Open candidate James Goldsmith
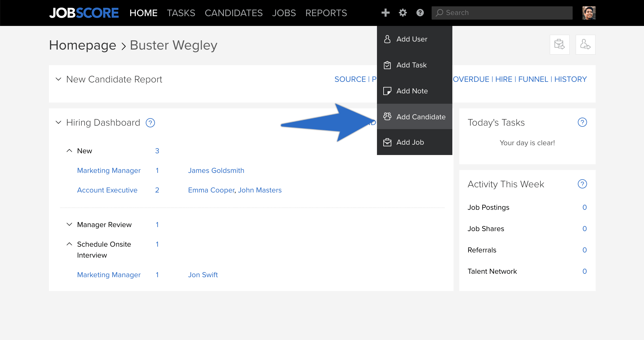Viewport: 644px width, 340px height. pos(216,171)
